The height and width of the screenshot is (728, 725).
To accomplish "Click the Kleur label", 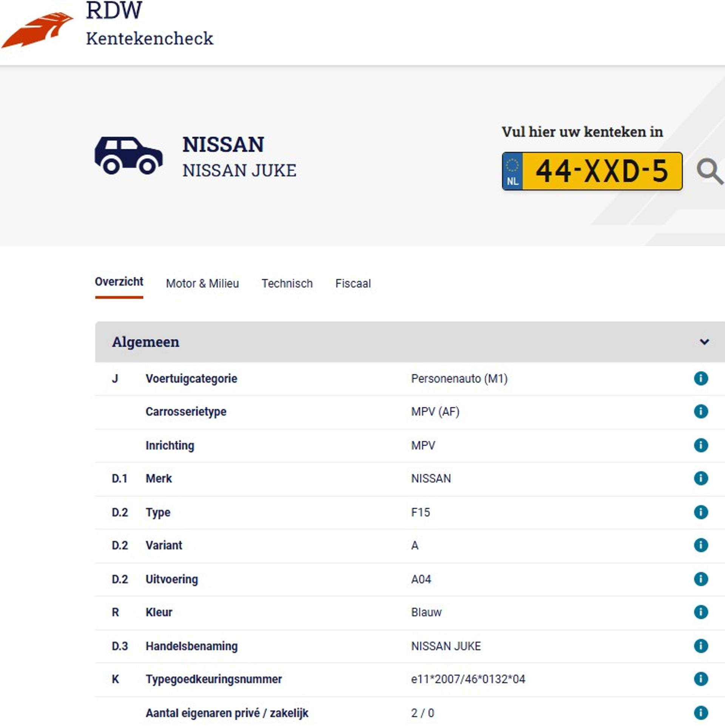I will click(x=159, y=612).
